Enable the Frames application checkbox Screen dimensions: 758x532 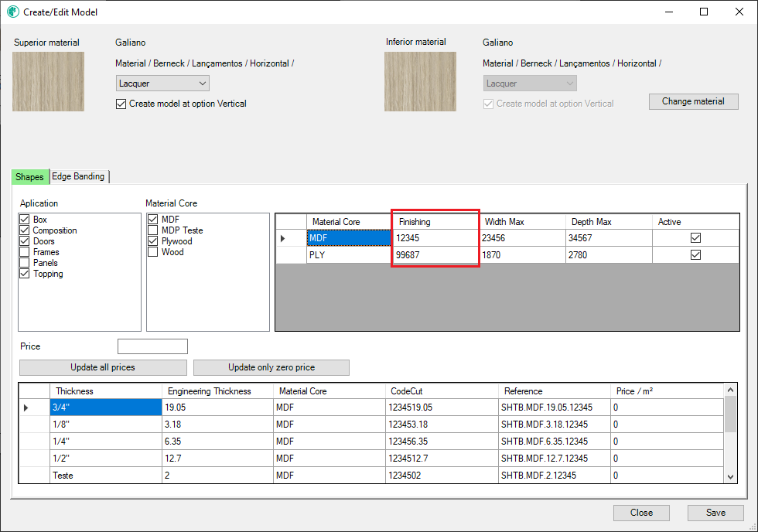(x=26, y=252)
